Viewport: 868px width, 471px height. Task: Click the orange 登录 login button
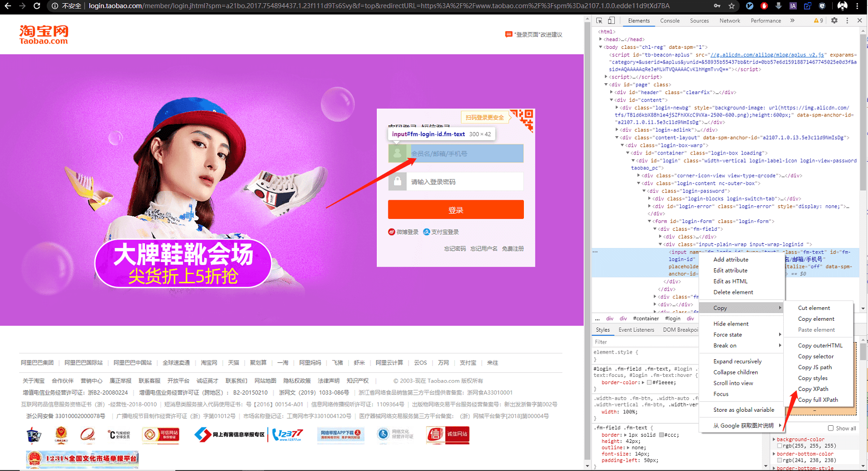coord(456,210)
